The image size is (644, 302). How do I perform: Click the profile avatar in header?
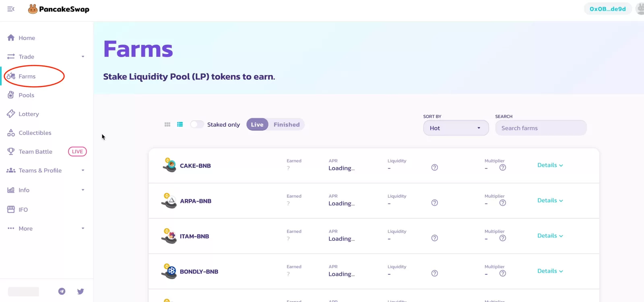640,9
